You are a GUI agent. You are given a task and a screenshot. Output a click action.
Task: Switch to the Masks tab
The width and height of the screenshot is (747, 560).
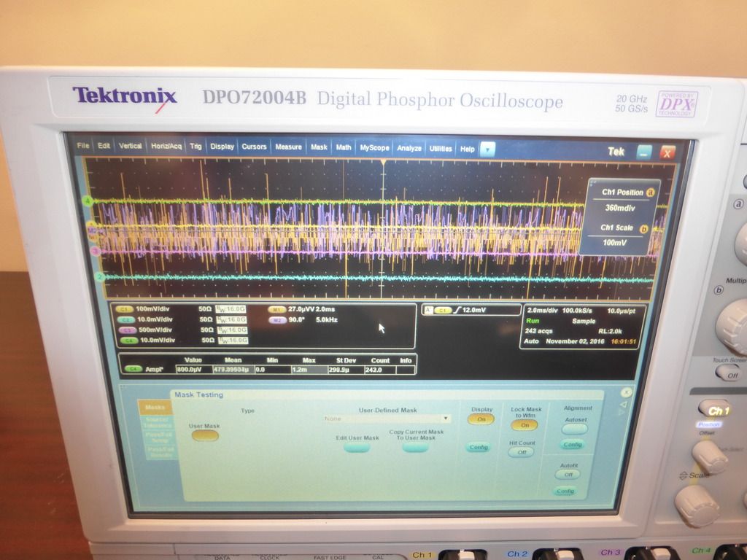tap(155, 407)
